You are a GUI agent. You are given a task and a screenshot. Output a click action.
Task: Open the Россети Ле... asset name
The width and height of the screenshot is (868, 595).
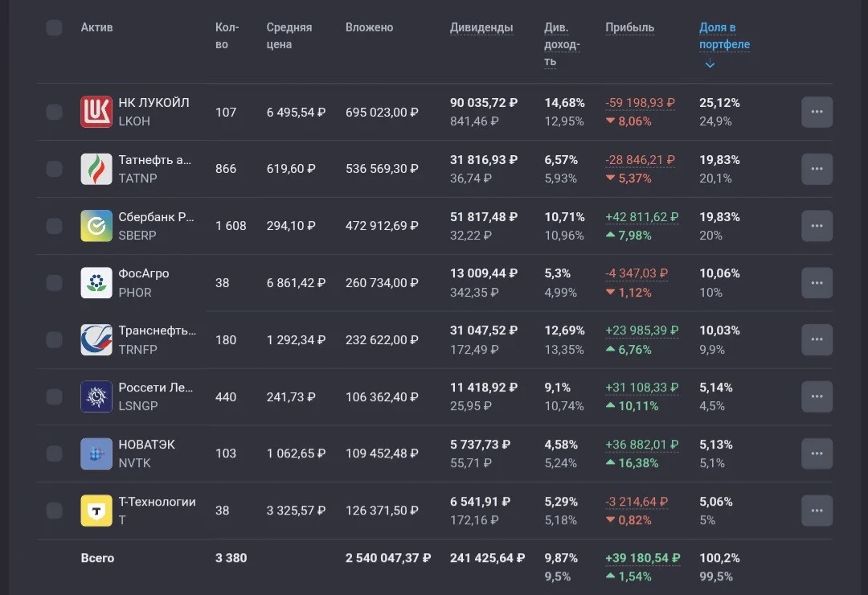(156, 388)
